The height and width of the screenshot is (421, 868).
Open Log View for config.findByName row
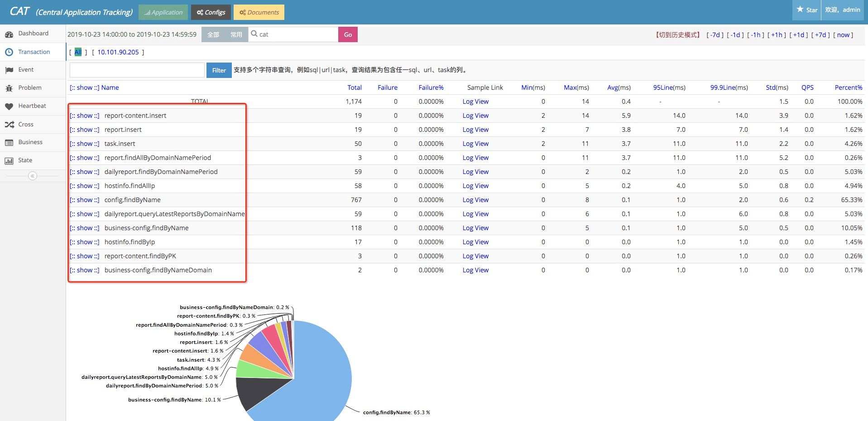tap(475, 200)
